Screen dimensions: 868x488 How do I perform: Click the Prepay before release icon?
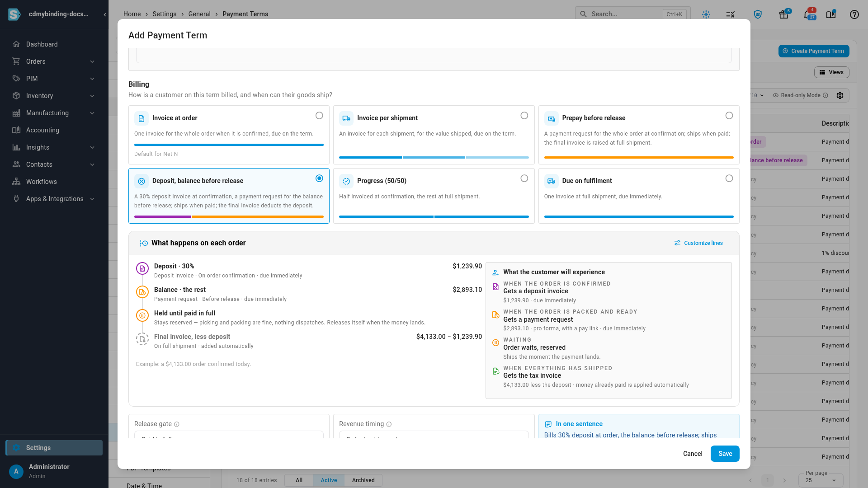coord(552,118)
